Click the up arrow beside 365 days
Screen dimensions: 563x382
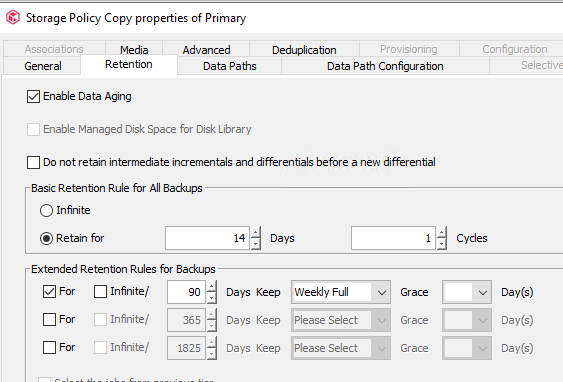coord(211,315)
